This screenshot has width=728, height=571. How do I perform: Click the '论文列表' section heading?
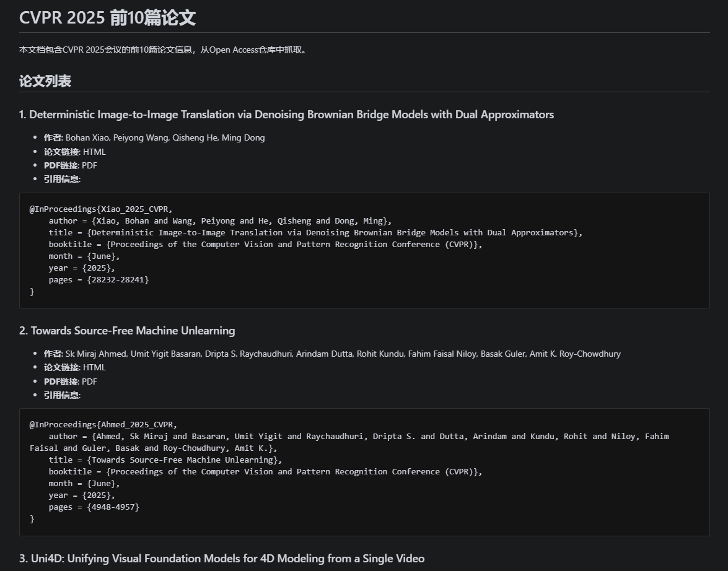click(x=45, y=81)
